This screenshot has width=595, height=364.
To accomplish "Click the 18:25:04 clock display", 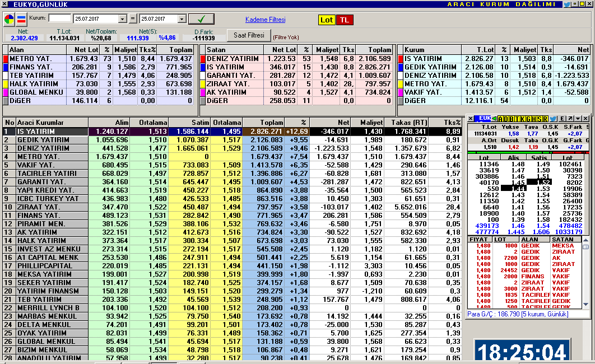I will point(522,352).
